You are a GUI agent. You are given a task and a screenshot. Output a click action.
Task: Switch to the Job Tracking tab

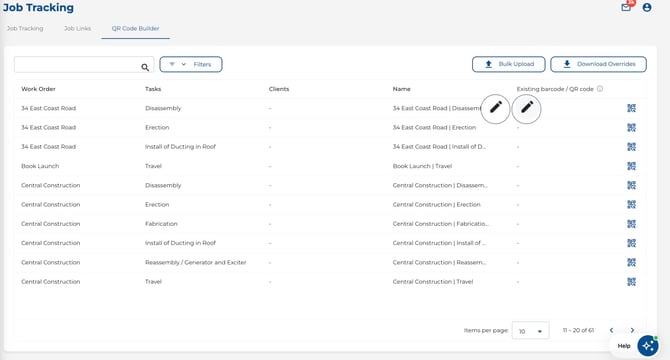tap(25, 29)
